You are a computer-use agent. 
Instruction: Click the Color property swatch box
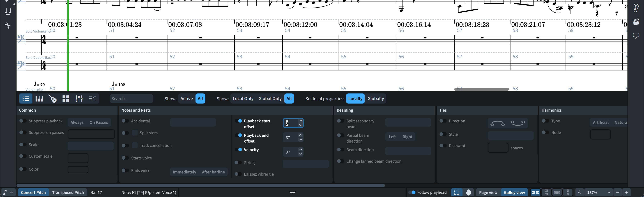tap(78, 169)
